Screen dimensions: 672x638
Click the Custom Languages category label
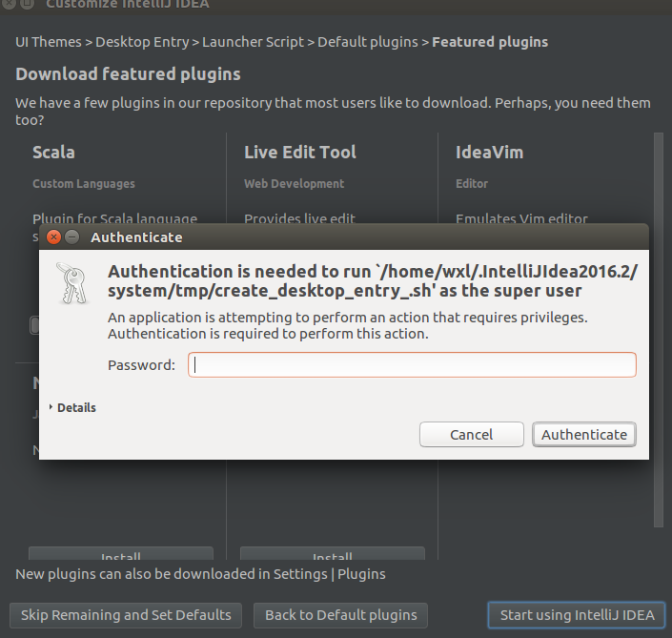coord(84,183)
